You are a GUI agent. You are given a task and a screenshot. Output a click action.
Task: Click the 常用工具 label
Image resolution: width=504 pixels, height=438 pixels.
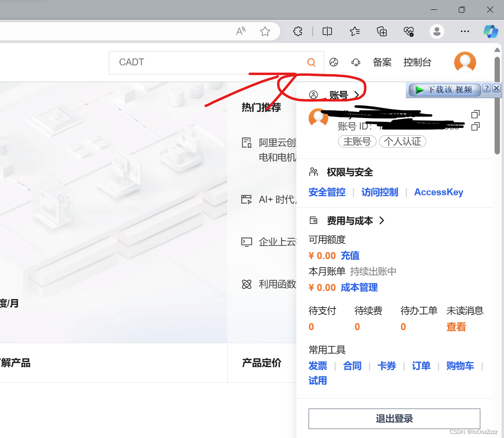(x=327, y=350)
